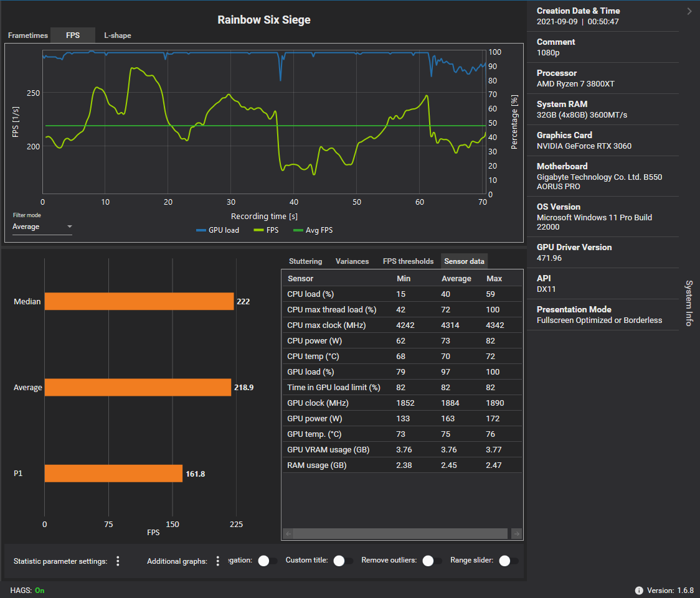Click the sensor table horizontal scrollbar thumb
This screenshot has width=700, height=598.
pos(400,534)
